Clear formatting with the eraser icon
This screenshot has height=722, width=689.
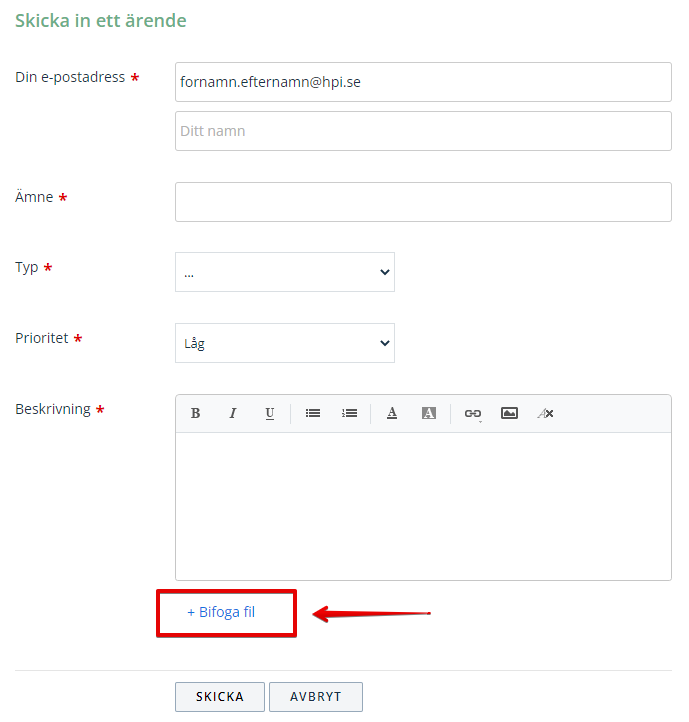(546, 413)
